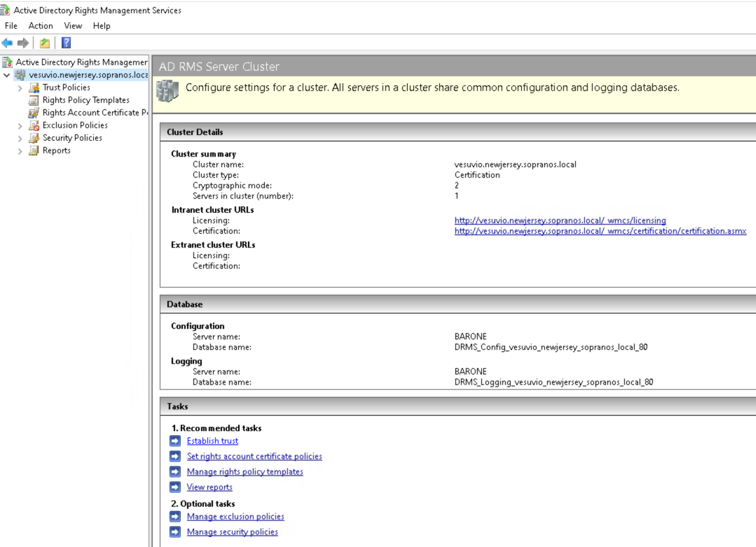
Task: Click the Forward arrow toolbar icon
Action: click(x=23, y=43)
